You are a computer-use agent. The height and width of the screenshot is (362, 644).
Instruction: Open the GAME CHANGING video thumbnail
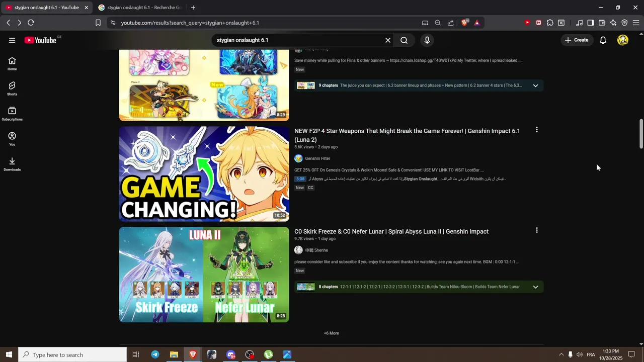click(x=204, y=174)
